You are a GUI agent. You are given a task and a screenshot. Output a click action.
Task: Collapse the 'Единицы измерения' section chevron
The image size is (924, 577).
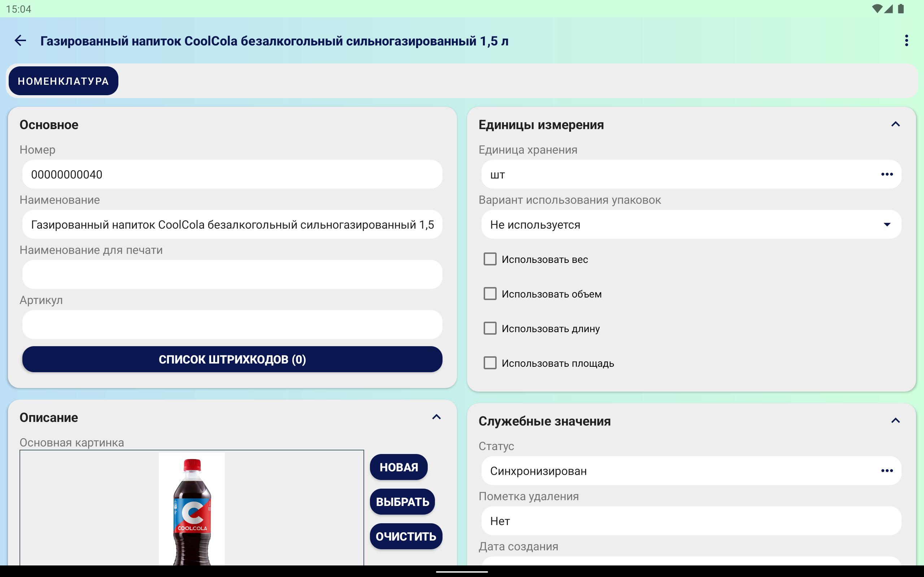[x=895, y=124]
